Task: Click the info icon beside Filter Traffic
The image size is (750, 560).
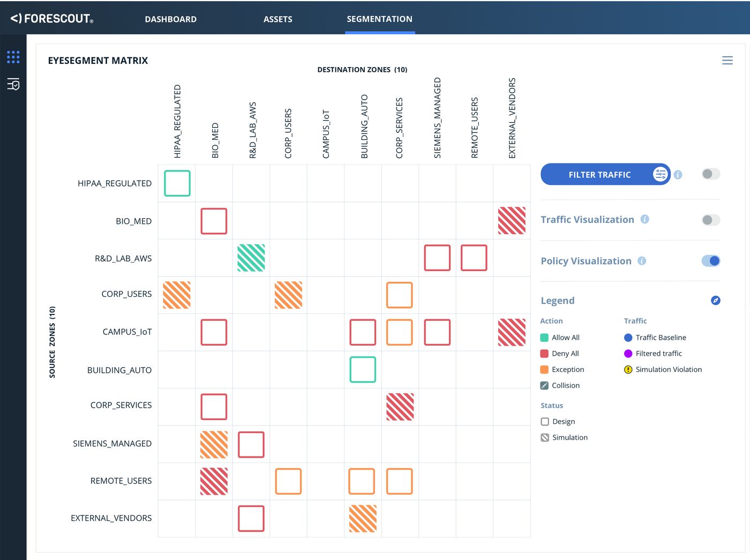Action: coord(678,175)
